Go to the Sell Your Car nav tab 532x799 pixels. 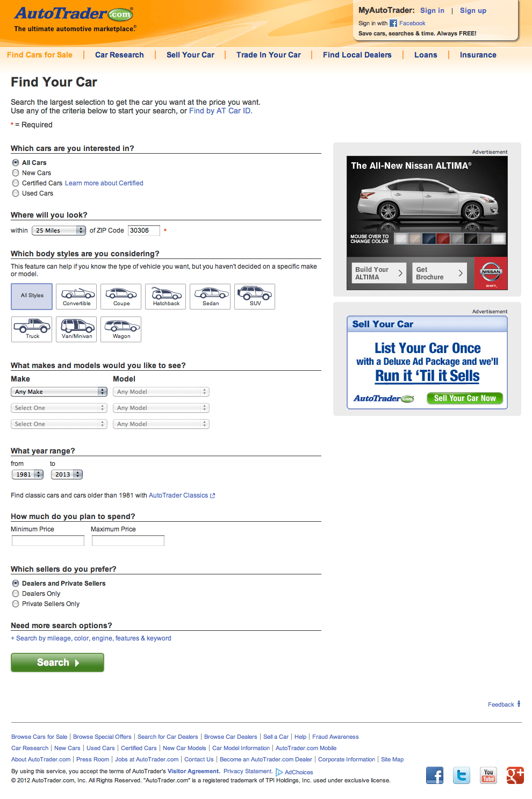[x=190, y=55]
